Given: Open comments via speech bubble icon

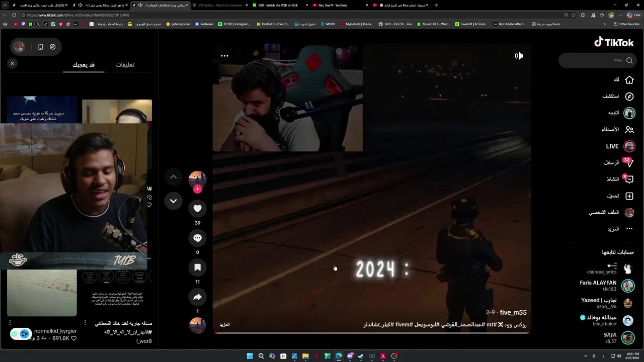Looking at the screenshot, I should pyautogui.click(x=197, y=238).
